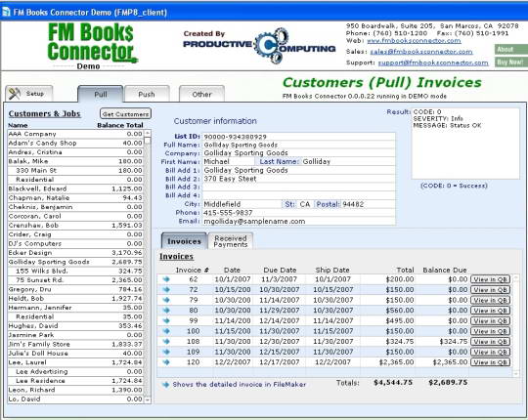
Task: Click the blue arrow for invoice 108
Action: pyautogui.click(x=166, y=341)
